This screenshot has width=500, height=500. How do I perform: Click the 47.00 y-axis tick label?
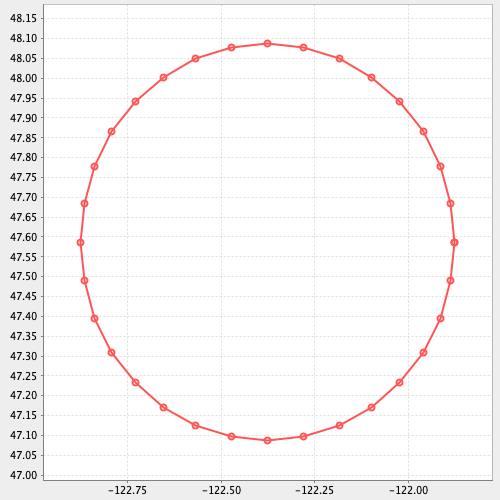[23, 475]
